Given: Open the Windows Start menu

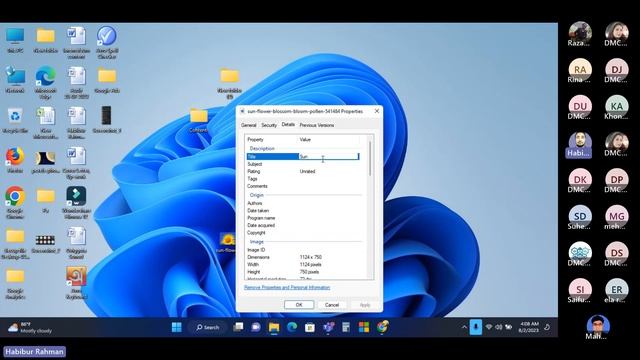Looking at the screenshot, I should 177,327.
